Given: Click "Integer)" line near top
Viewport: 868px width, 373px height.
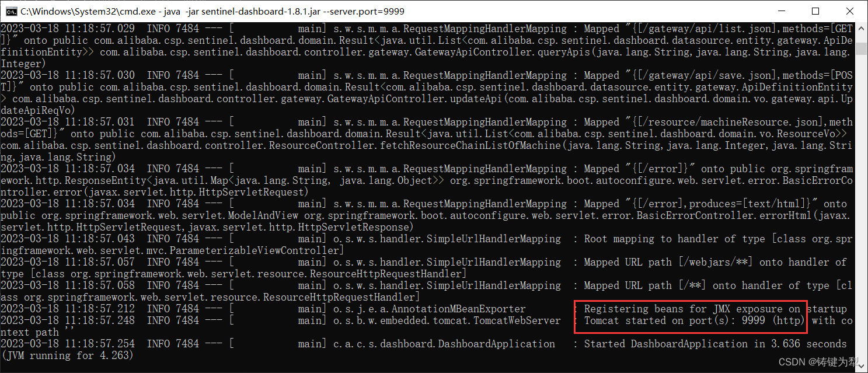Looking at the screenshot, I should [x=24, y=64].
